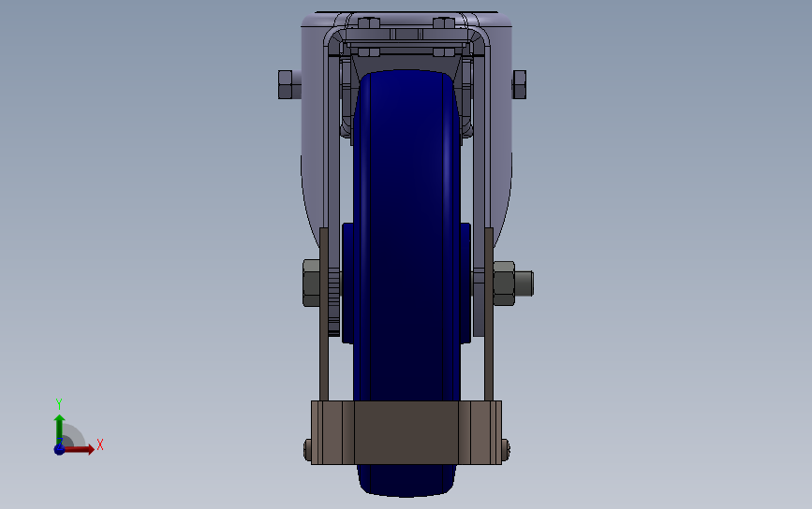Click the red X axis arrow of triad

(x=79, y=449)
